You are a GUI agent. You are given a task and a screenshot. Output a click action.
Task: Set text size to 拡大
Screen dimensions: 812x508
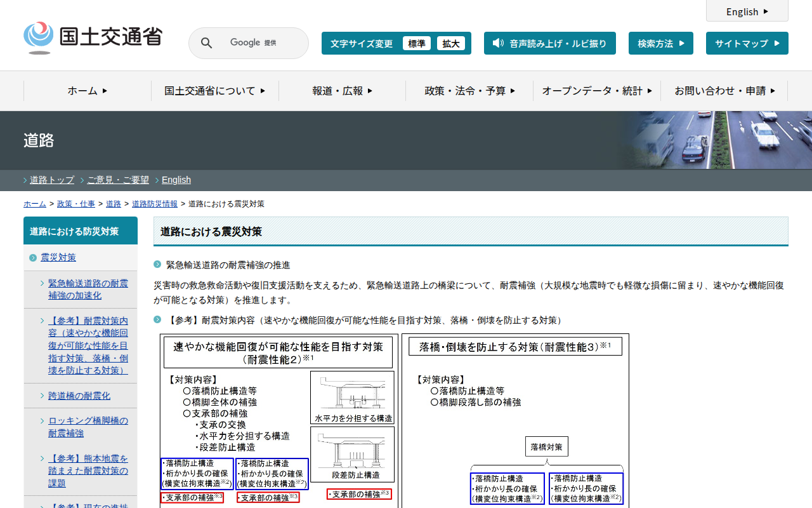click(x=451, y=43)
